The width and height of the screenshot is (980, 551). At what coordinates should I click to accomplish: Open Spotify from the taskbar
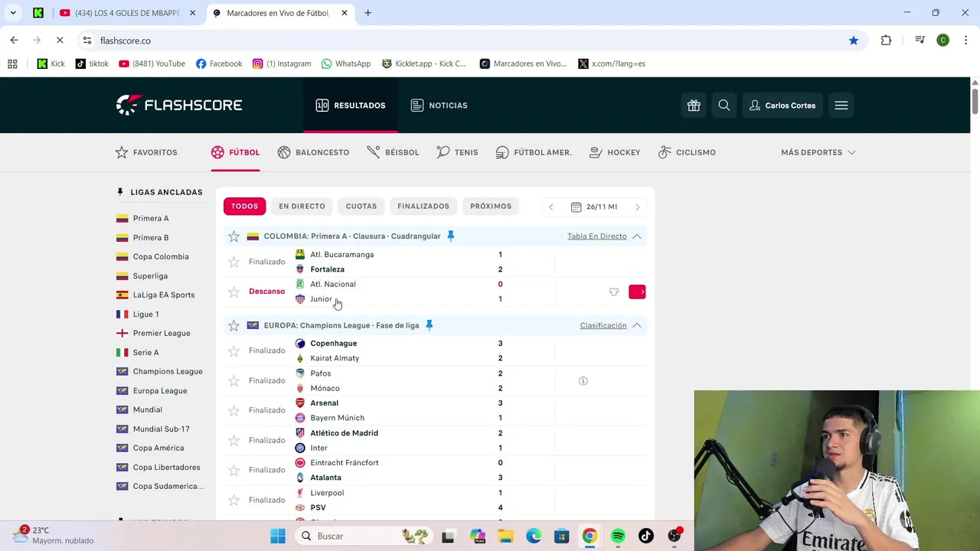coord(618,536)
